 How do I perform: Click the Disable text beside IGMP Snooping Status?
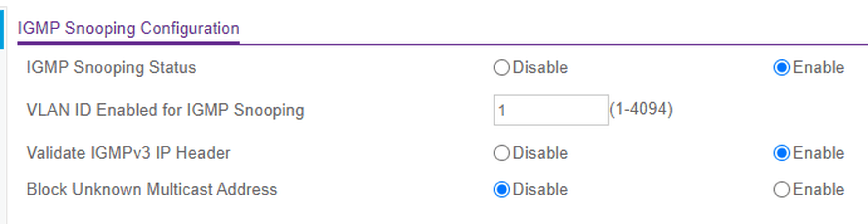[540, 67]
